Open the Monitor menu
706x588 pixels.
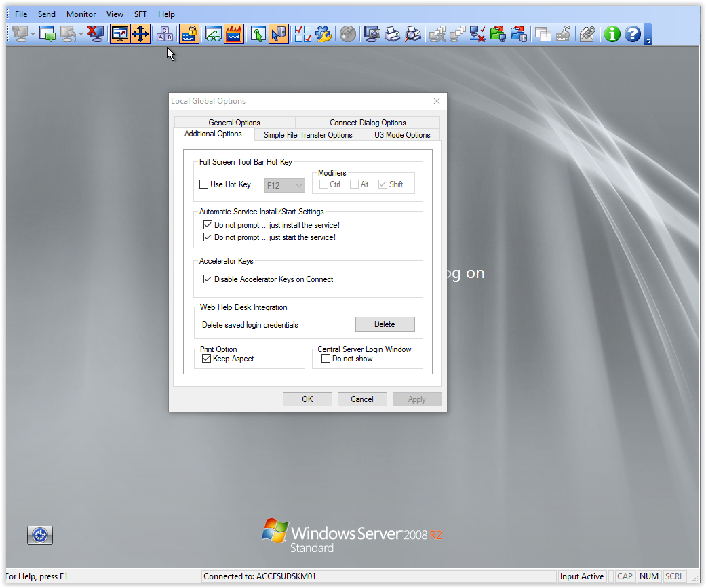tap(81, 14)
